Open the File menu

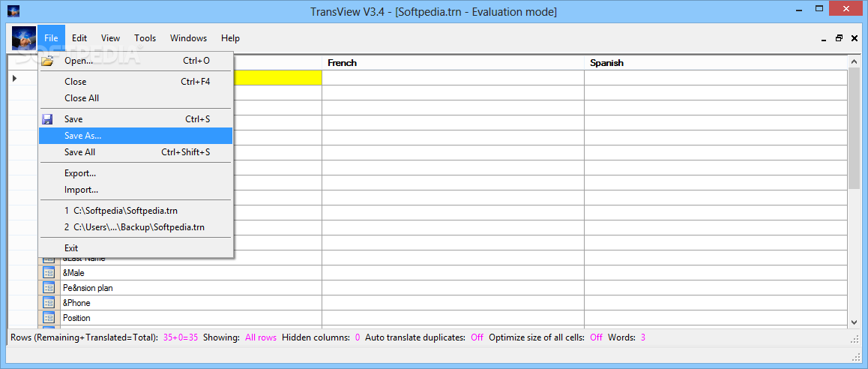tap(51, 38)
